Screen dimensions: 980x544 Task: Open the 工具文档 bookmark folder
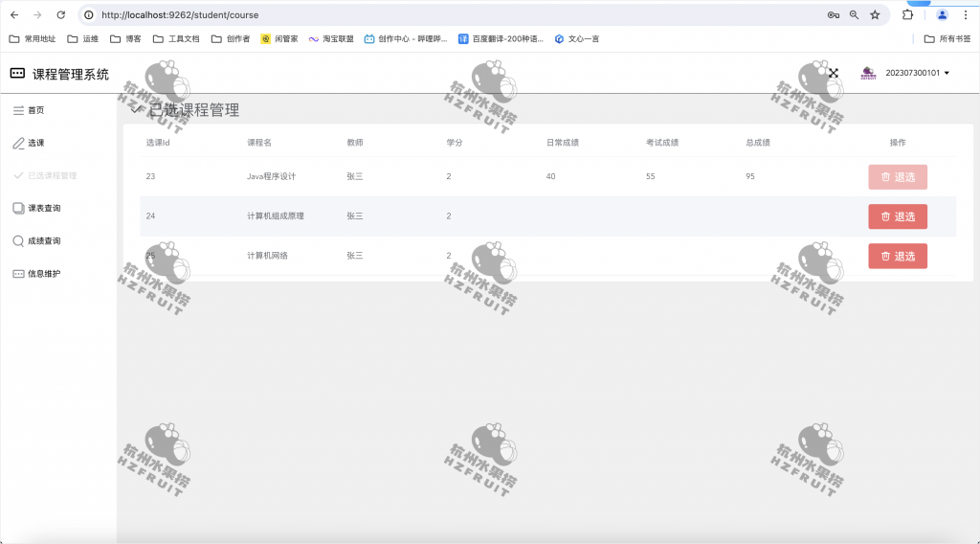click(x=176, y=38)
